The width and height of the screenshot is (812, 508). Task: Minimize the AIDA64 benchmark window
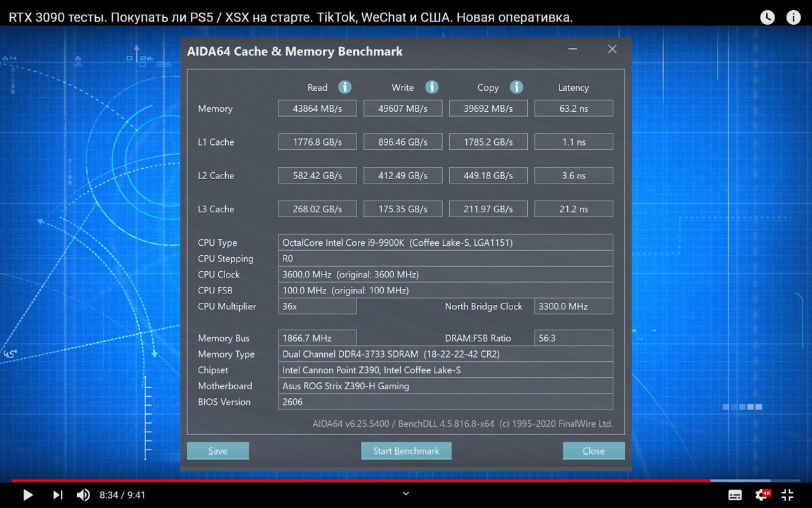573,49
